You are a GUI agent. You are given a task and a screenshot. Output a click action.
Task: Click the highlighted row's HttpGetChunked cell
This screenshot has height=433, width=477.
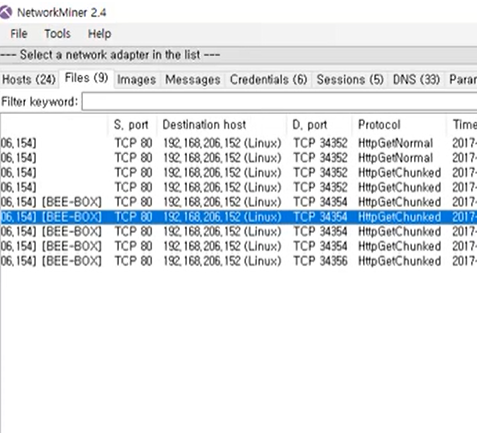tap(399, 217)
